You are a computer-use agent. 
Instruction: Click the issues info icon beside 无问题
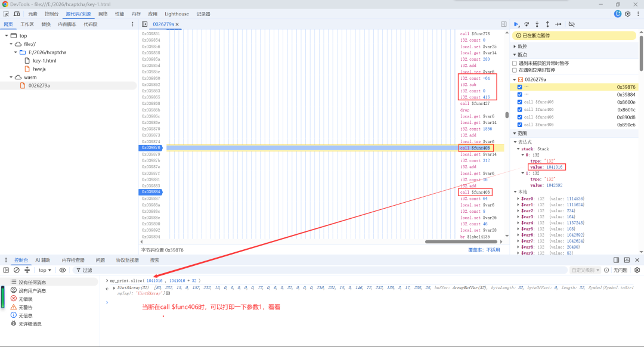coord(606,270)
